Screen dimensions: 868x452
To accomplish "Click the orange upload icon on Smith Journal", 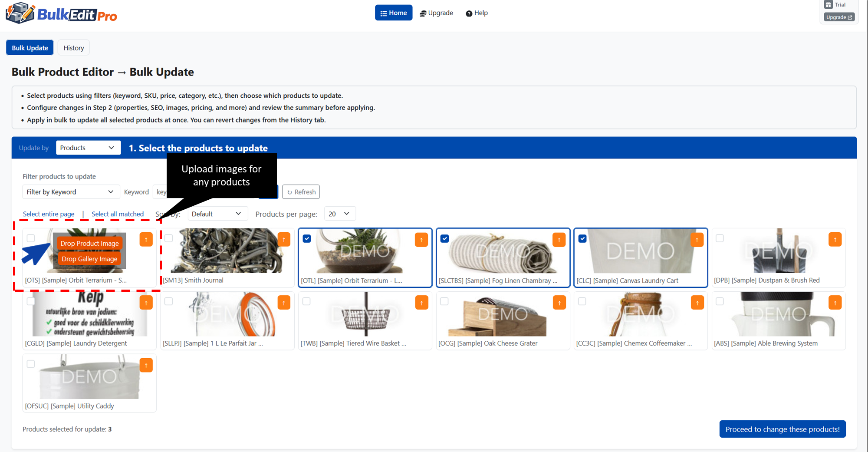I will 284,239.
